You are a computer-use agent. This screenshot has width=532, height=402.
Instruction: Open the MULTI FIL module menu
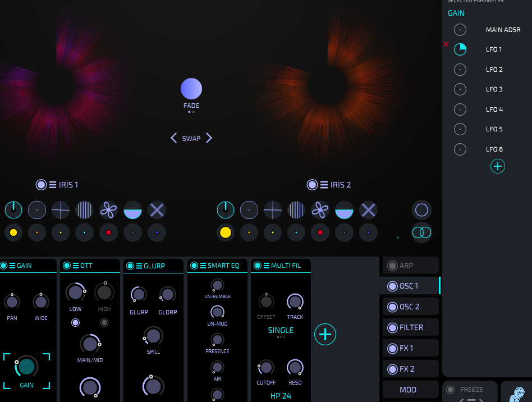point(267,266)
